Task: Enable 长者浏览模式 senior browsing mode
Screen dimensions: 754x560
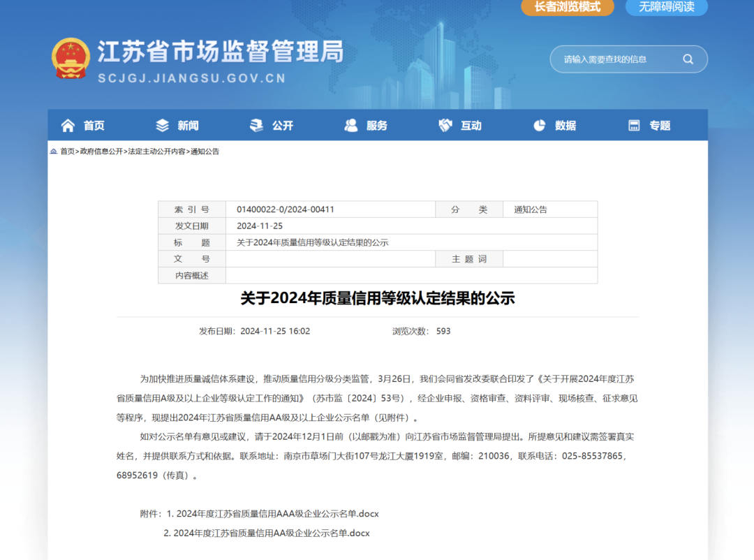Action: (567, 7)
